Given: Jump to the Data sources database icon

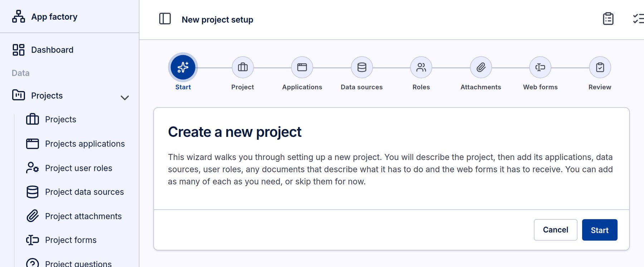Looking at the screenshot, I should point(362,67).
